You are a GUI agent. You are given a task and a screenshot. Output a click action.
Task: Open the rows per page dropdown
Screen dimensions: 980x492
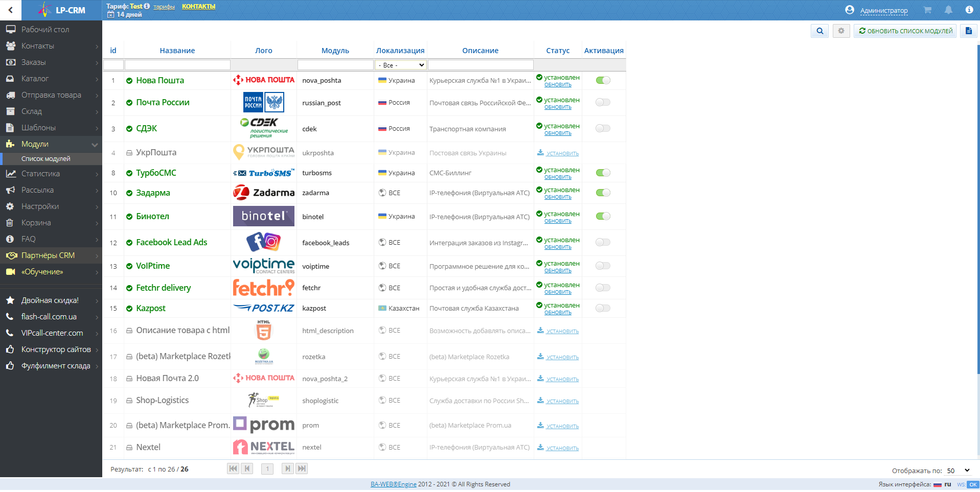(958, 471)
